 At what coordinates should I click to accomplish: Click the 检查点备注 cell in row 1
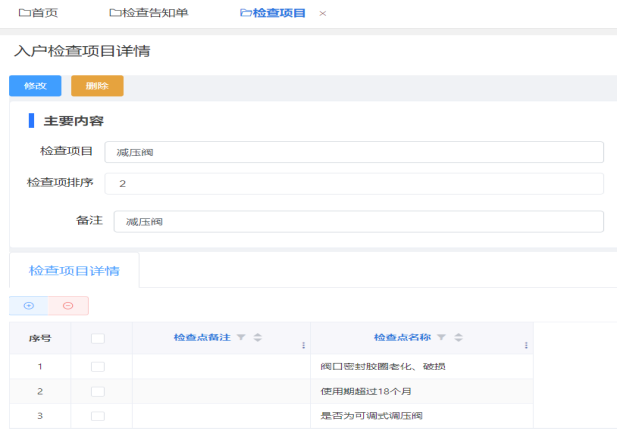tap(222, 366)
